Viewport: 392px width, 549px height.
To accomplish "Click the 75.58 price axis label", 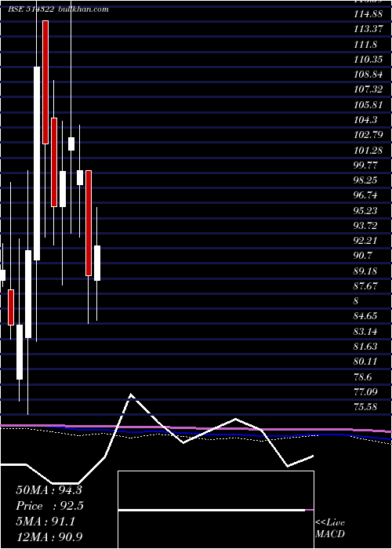I will tap(365, 407).
